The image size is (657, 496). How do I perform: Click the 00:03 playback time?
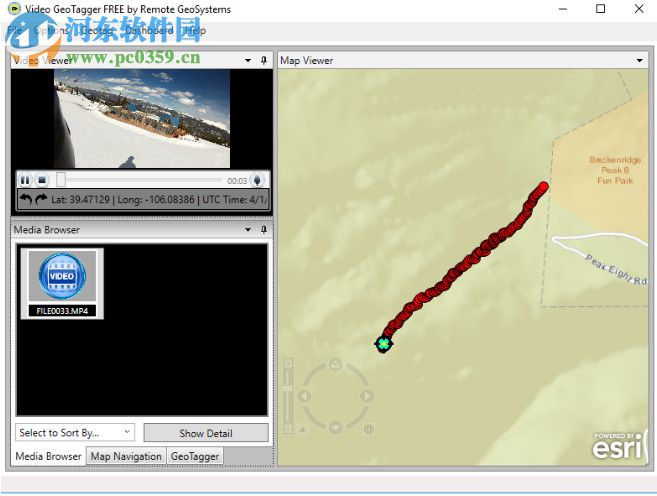(x=237, y=181)
